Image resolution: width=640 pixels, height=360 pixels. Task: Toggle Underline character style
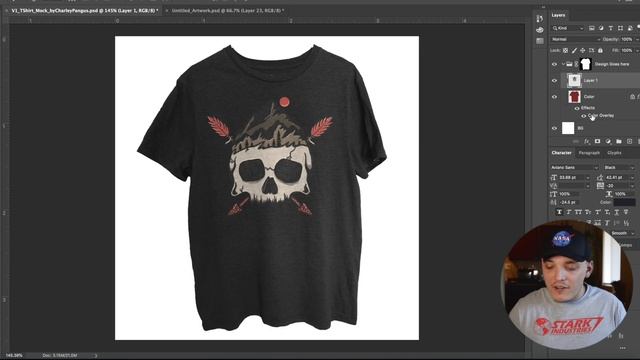[617, 212]
